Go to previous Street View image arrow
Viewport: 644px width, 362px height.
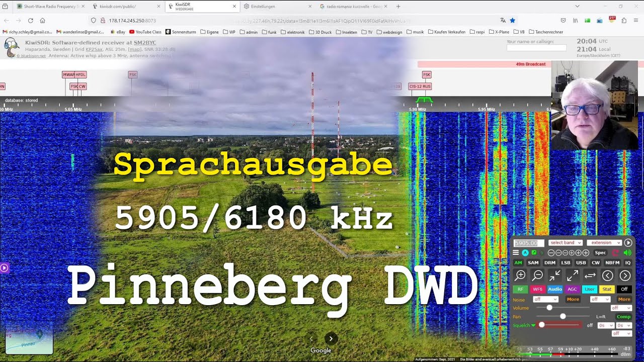coord(311,339)
